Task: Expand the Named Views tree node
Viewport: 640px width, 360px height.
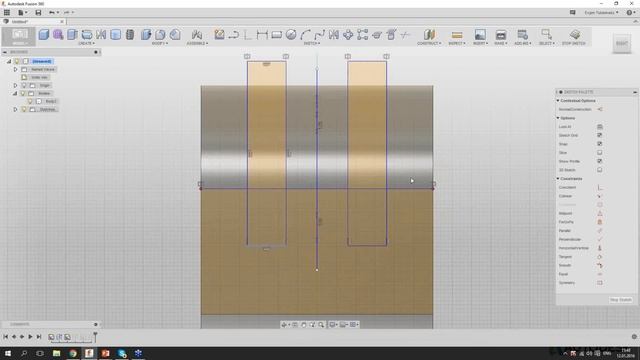Action: (x=16, y=69)
